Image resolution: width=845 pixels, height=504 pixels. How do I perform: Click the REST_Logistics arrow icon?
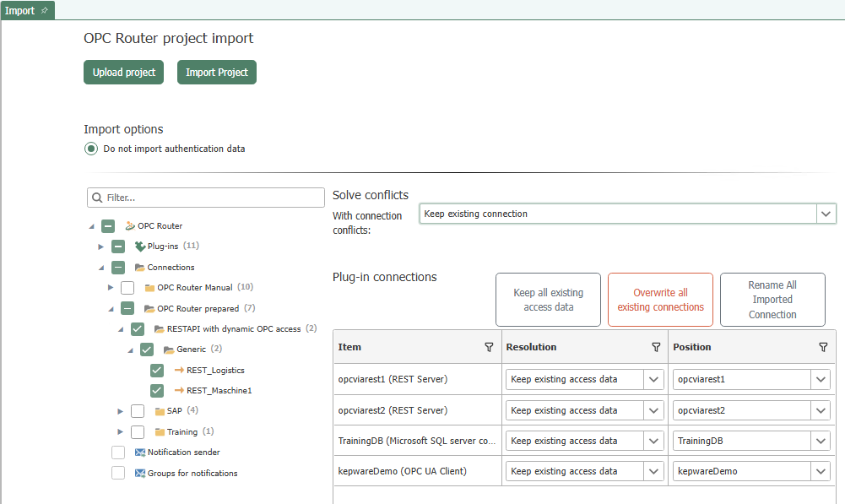[179, 371]
